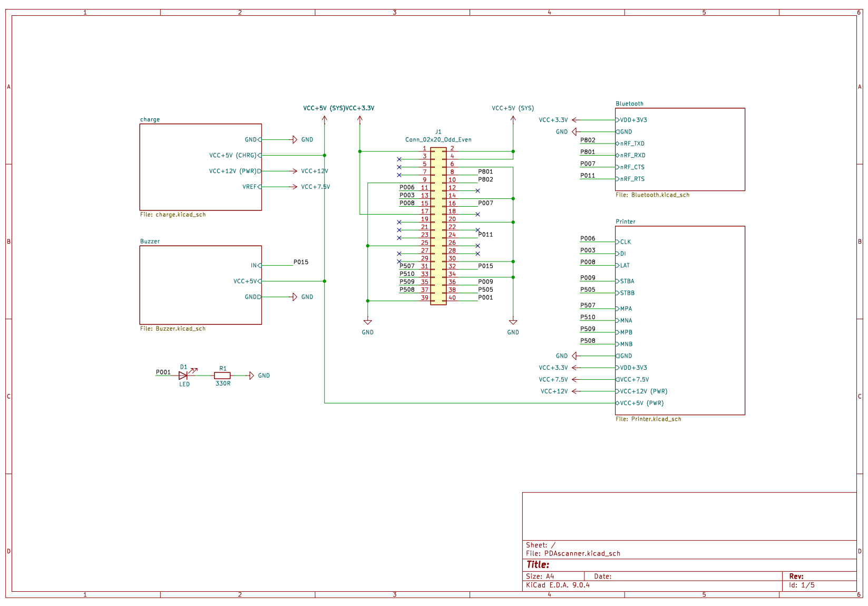Image resolution: width=868 pixels, height=606 pixels.
Task: Select the J1 connector body
Action: coord(438,226)
